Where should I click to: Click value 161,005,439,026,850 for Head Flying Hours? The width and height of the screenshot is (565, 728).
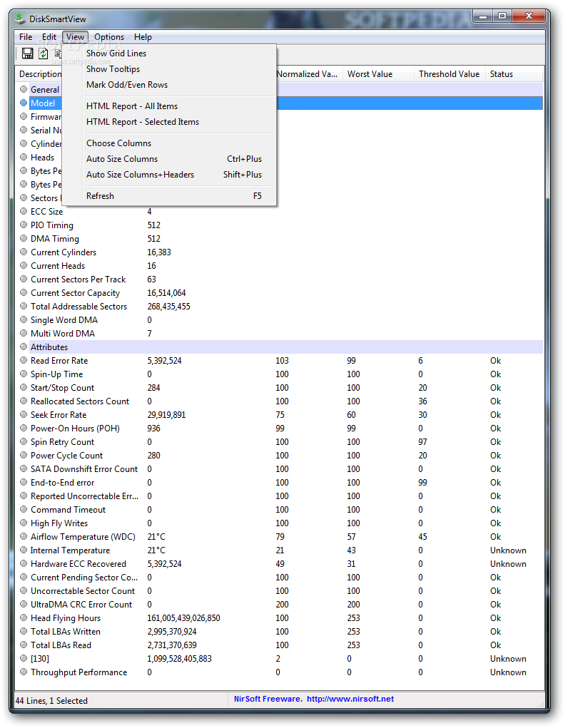(x=183, y=618)
